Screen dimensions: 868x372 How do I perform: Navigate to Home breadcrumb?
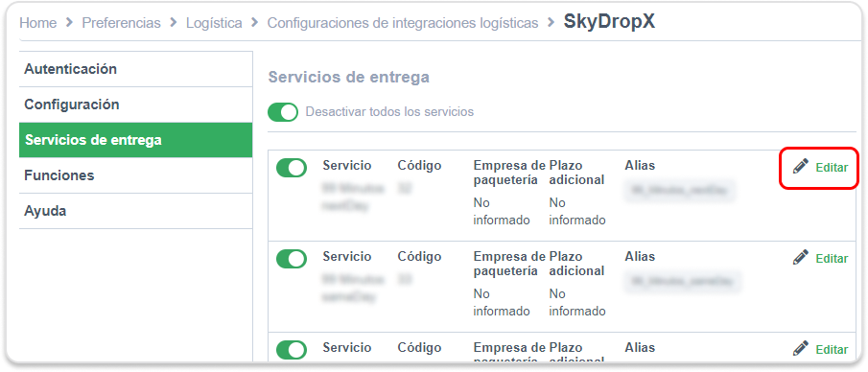pyautogui.click(x=38, y=23)
